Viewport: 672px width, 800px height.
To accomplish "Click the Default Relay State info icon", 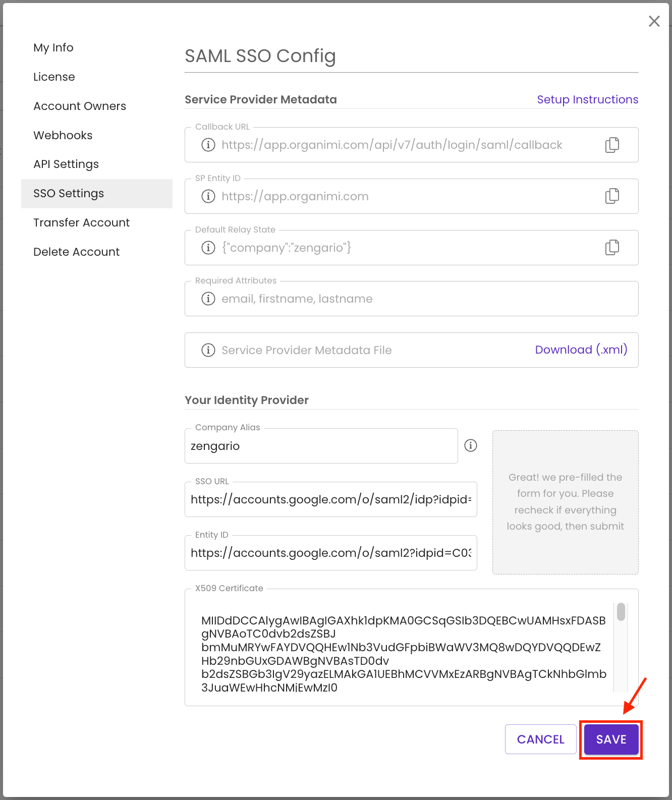I will [x=208, y=247].
